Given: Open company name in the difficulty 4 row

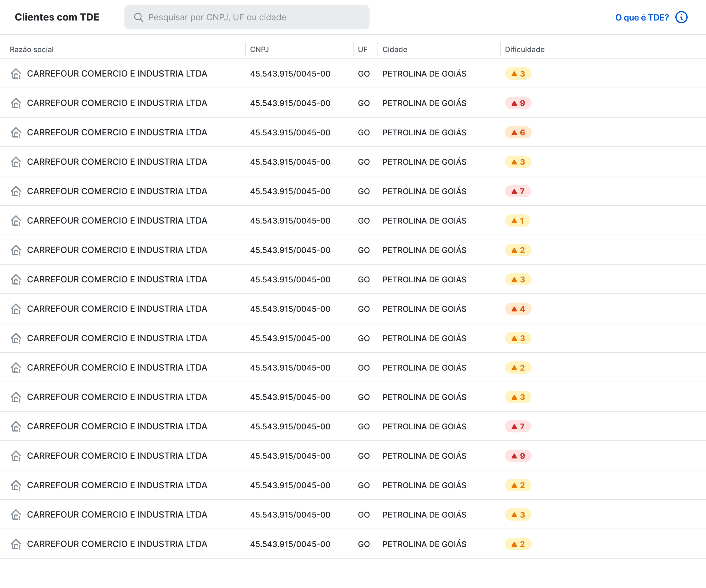Looking at the screenshot, I should click(x=117, y=309).
